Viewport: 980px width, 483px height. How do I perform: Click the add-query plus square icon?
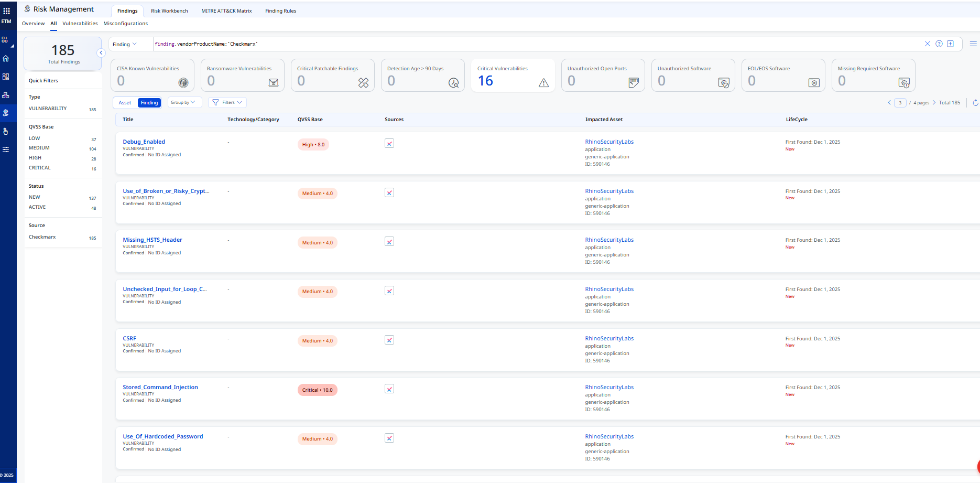point(950,44)
